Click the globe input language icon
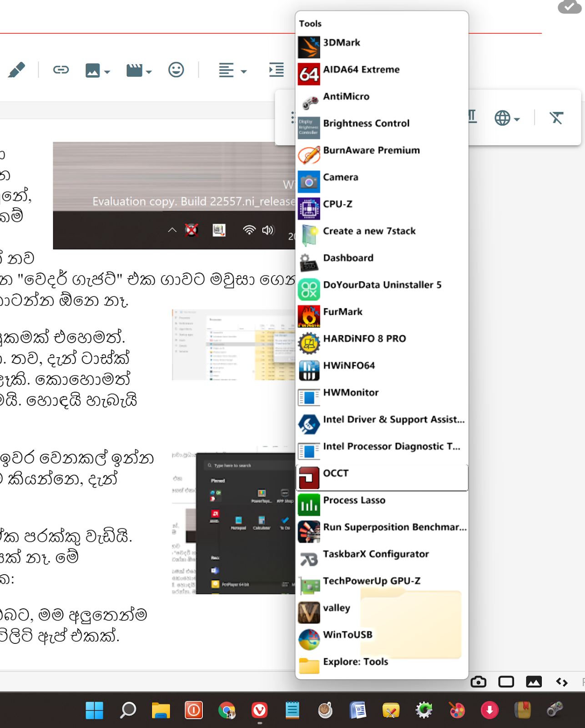This screenshot has width=585, height=728. point(502,118)
